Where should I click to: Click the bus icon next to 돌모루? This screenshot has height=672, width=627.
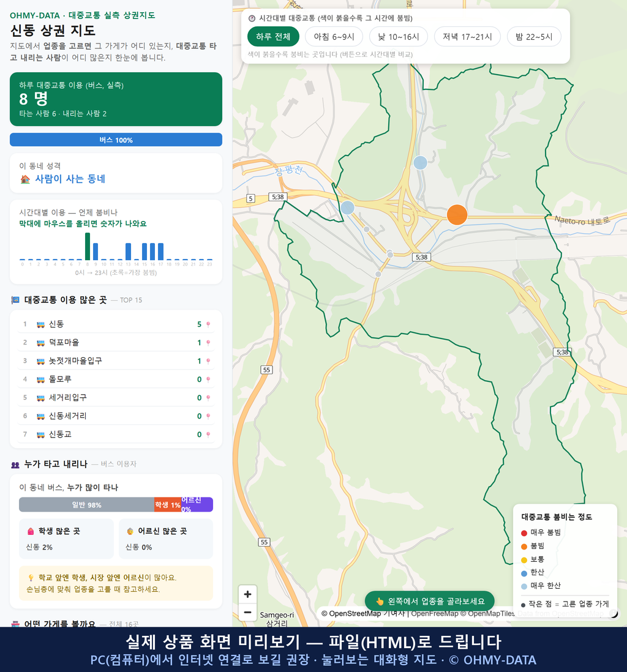tap(41, 379)
